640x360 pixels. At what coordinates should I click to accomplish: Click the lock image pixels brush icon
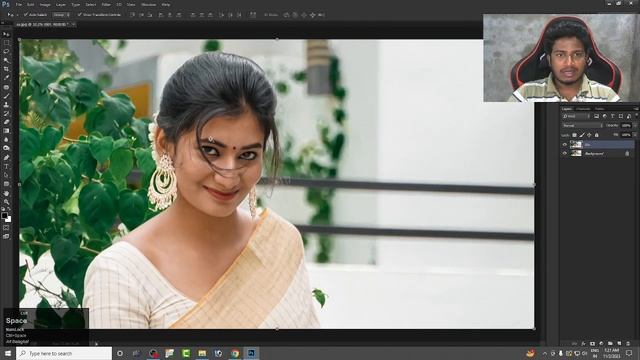tap(582, 135)
